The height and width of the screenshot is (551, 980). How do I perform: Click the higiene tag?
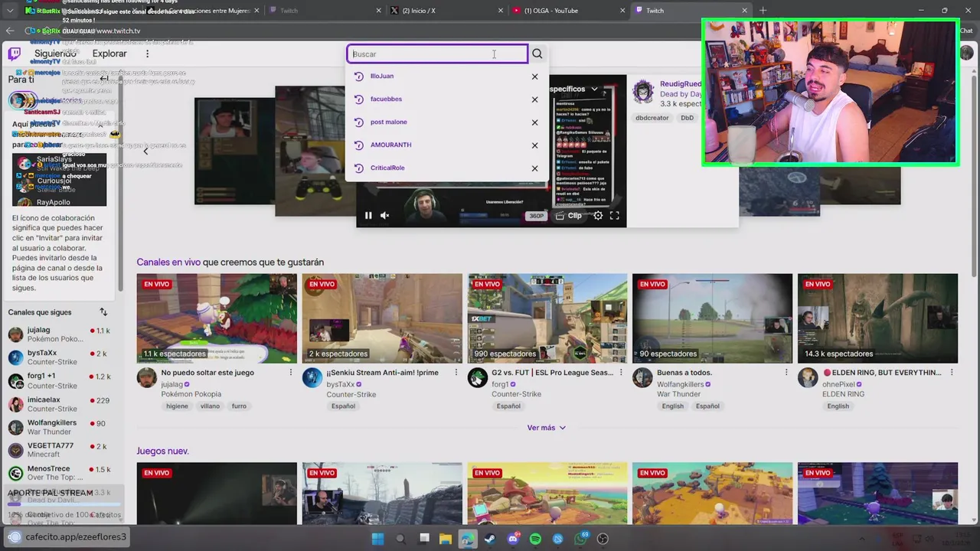[177, 406]
